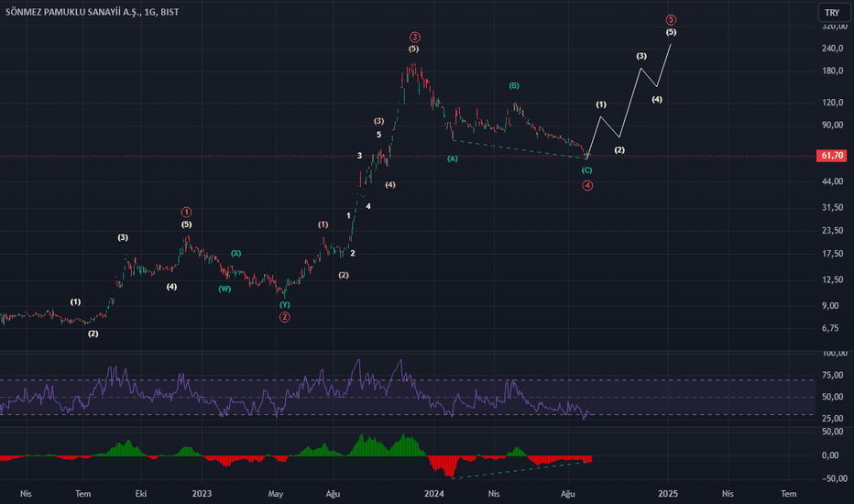Screen dimensions: 854x504
Task: Click the red 61,70 price label
Action: click(x=832, y=156)
